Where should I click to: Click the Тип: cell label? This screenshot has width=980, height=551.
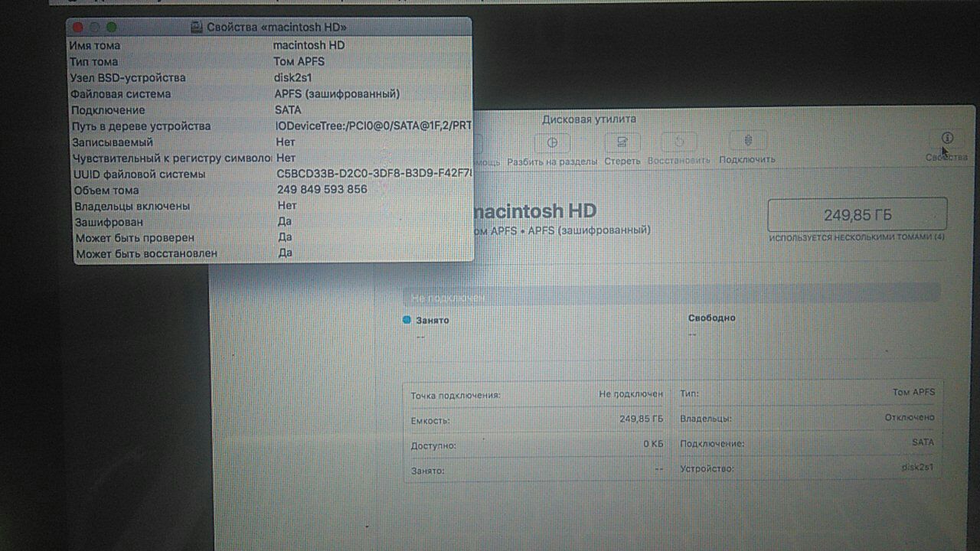pos(690,394)
